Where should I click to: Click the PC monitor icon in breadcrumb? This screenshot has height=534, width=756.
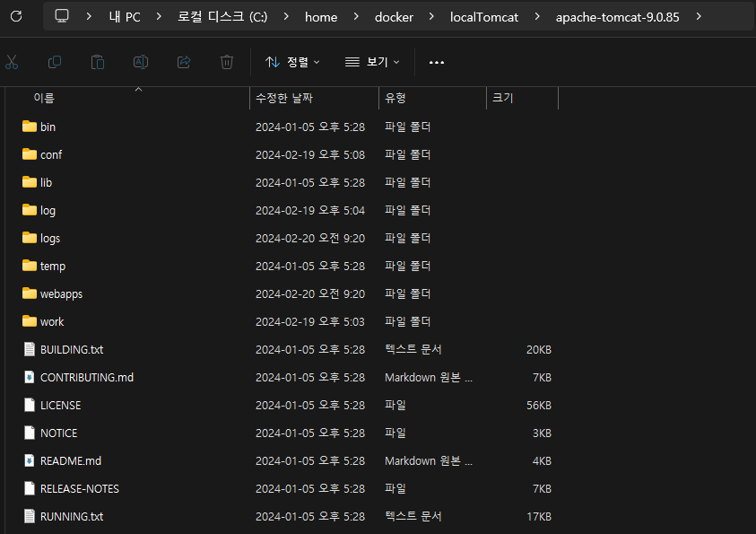[x=62, y=16]
